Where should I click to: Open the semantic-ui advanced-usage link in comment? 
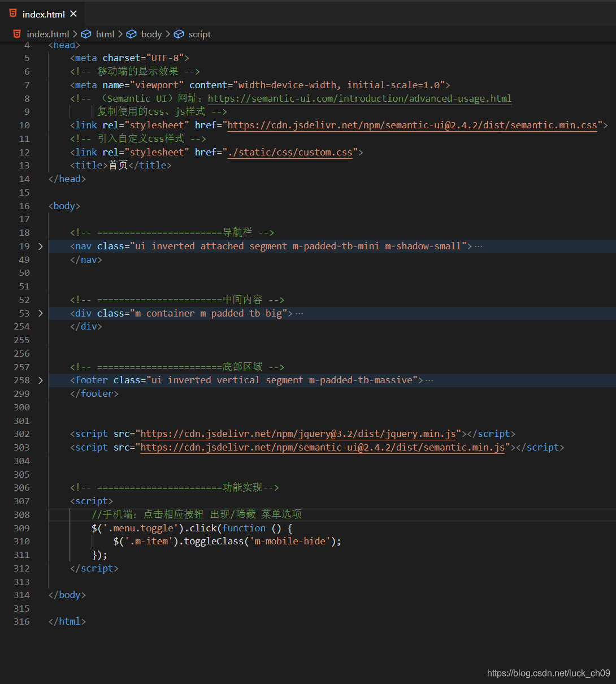360,98
